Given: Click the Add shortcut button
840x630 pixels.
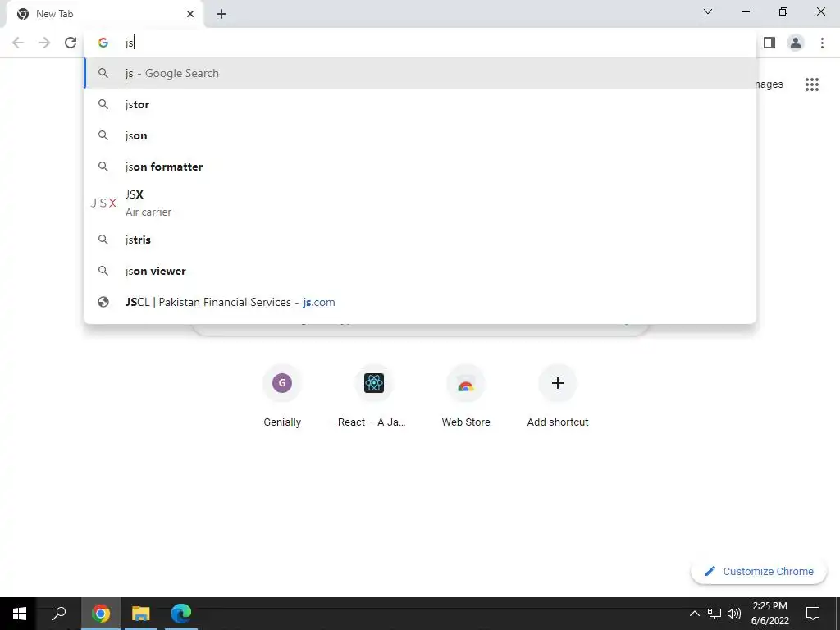Looking at the screenshot, I should pos(558,396).
